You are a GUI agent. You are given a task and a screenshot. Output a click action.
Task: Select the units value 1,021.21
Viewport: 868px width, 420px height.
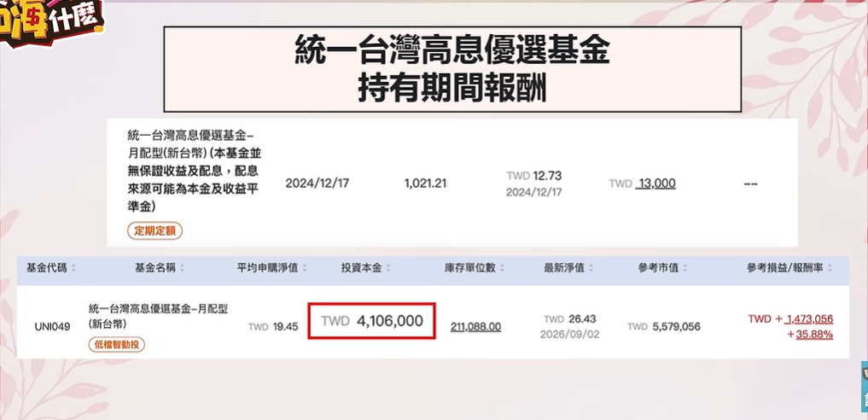click(x=425, y=184)
